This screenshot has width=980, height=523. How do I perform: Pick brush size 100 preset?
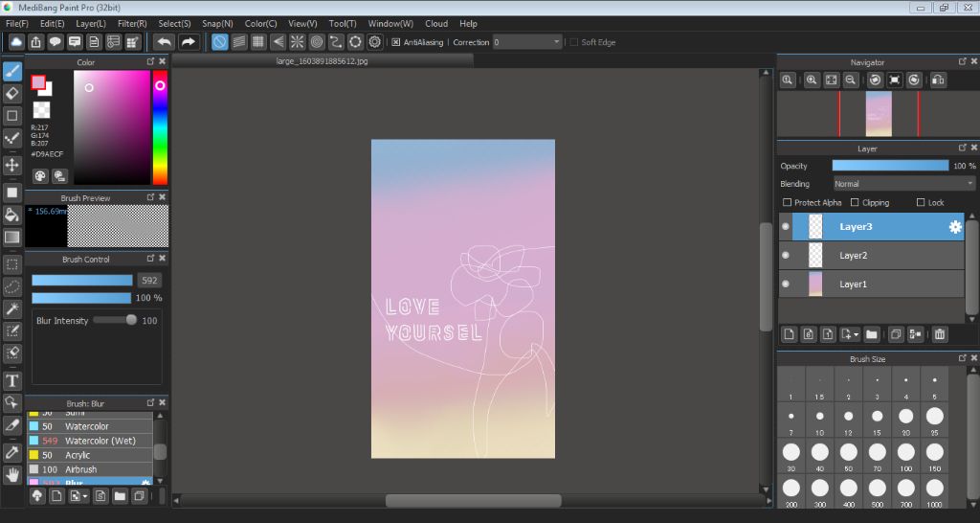pyautogui.click(x=905, y=455)
